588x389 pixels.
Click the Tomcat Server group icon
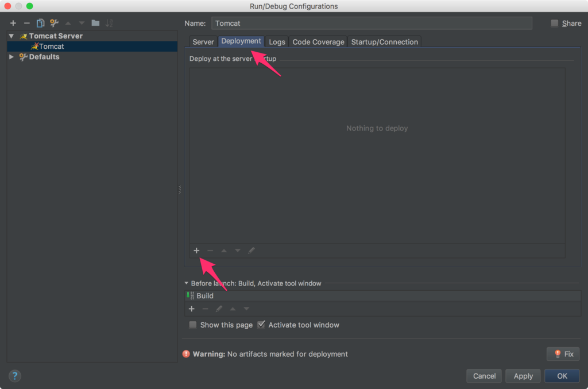pyautogui.click(x=24, y=36)
